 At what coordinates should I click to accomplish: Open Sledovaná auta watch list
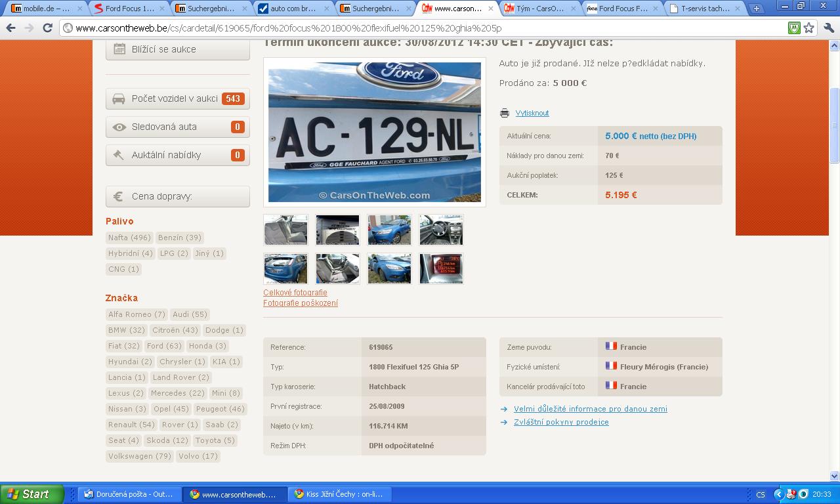tap(178, 127)
